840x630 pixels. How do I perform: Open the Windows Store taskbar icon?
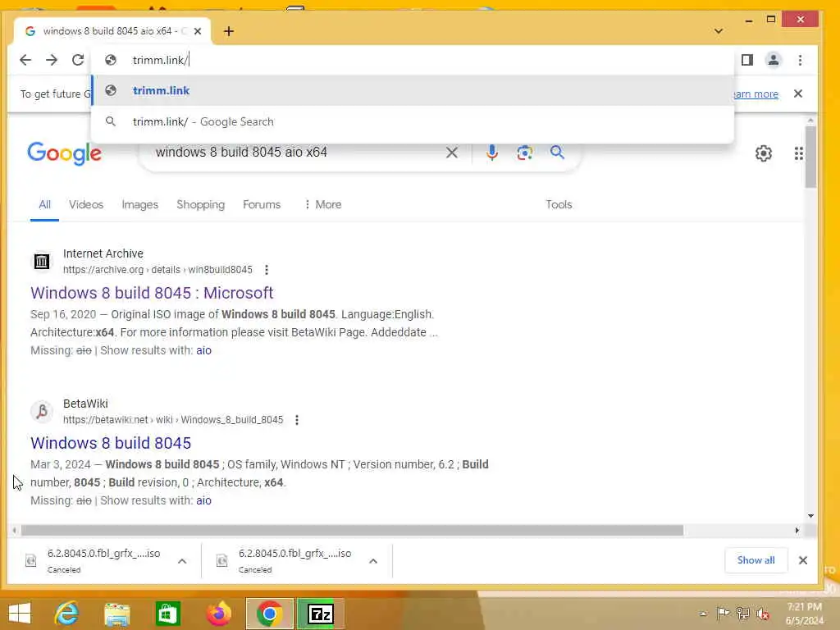(167, 614)
